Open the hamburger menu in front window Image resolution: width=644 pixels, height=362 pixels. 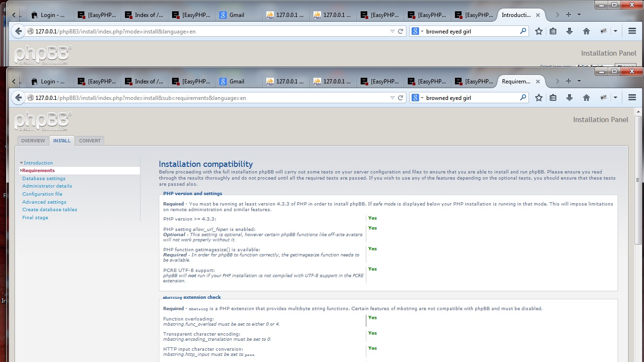pos(632,98)
